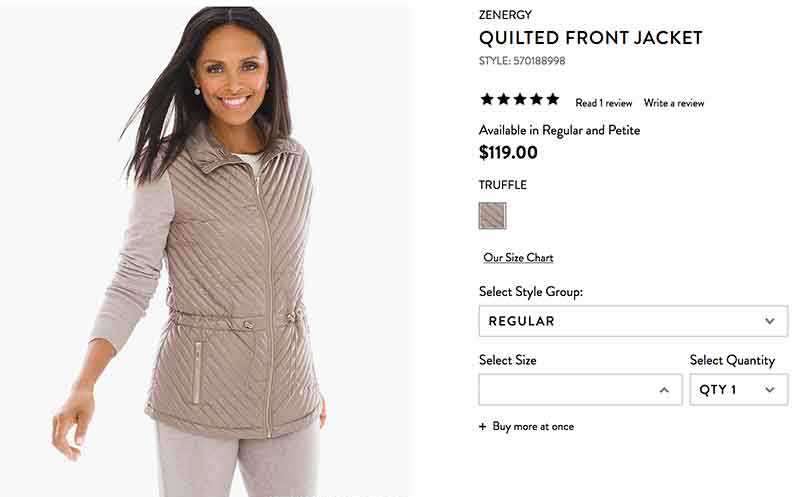
Task: Click the plus icon beside Buy more at once
Action: pyautogui.click(x=482, y=427)
